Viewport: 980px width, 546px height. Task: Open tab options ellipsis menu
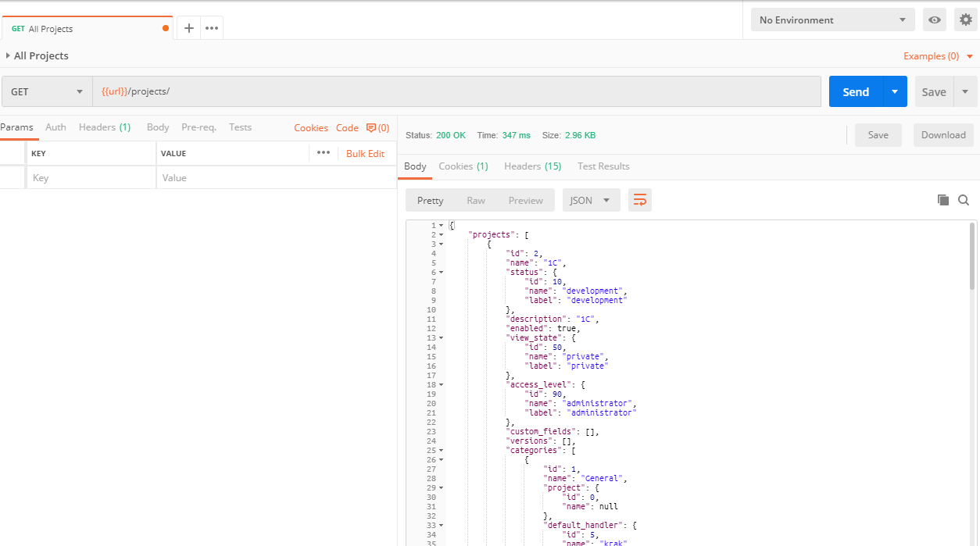point(212,28)
